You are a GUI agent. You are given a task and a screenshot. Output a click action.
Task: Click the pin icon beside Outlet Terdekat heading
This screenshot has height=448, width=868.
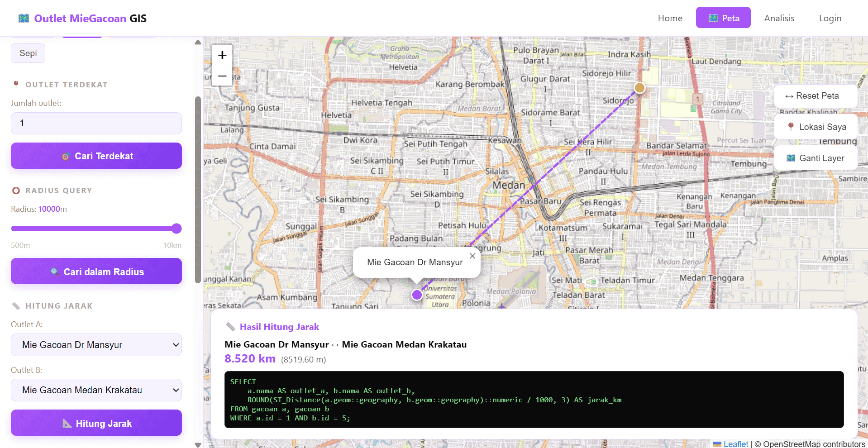point(16,85)
